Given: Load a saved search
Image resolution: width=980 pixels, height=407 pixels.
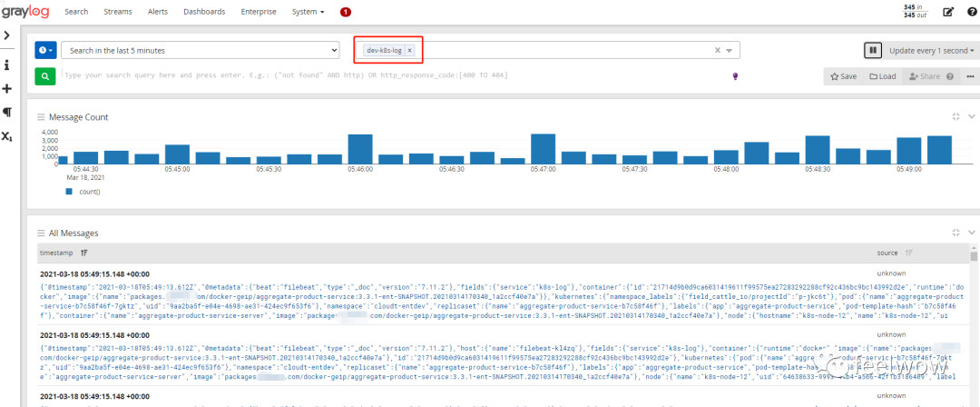Looking at the screenshot, I should (x=882, y=76).
